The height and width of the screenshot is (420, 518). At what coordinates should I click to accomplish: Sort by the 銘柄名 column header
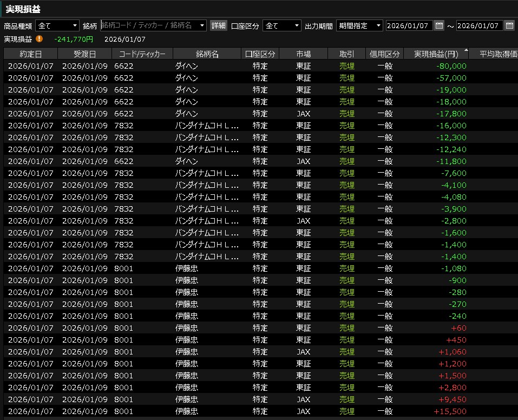click(x=207, y=54)
